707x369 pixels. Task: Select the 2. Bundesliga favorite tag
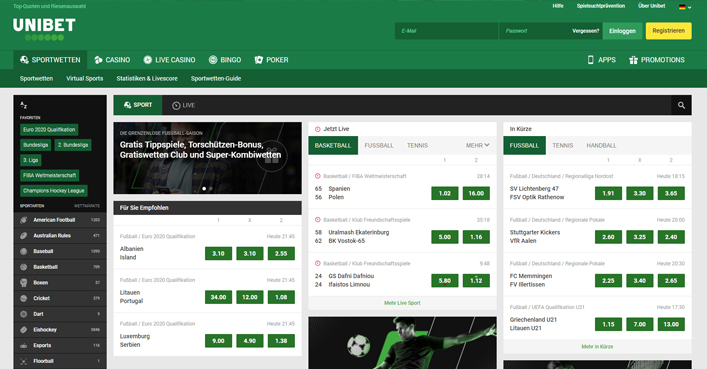pos(73,145)
